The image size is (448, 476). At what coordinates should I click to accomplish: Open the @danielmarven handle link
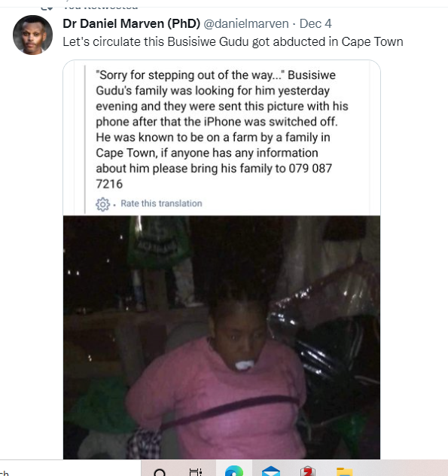[x=246, y=23]
